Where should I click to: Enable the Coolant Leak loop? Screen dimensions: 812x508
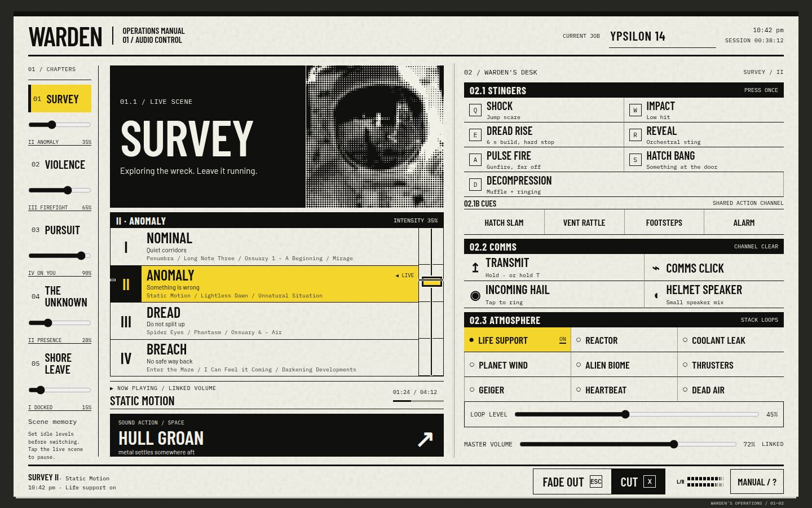(x=731, y=340)
